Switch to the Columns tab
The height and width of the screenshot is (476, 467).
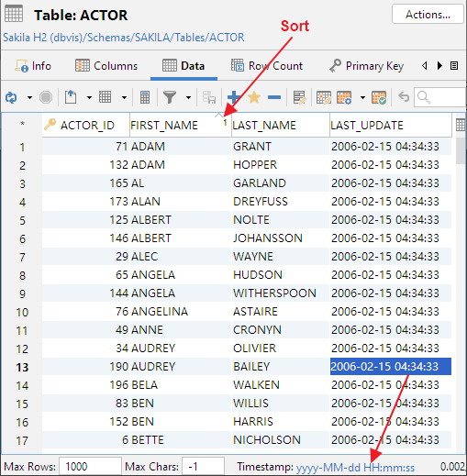click(106, 66)
